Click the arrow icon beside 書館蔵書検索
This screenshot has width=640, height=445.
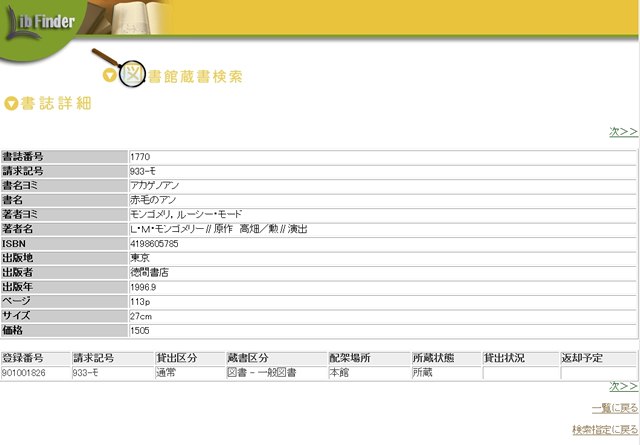point(110,76)
